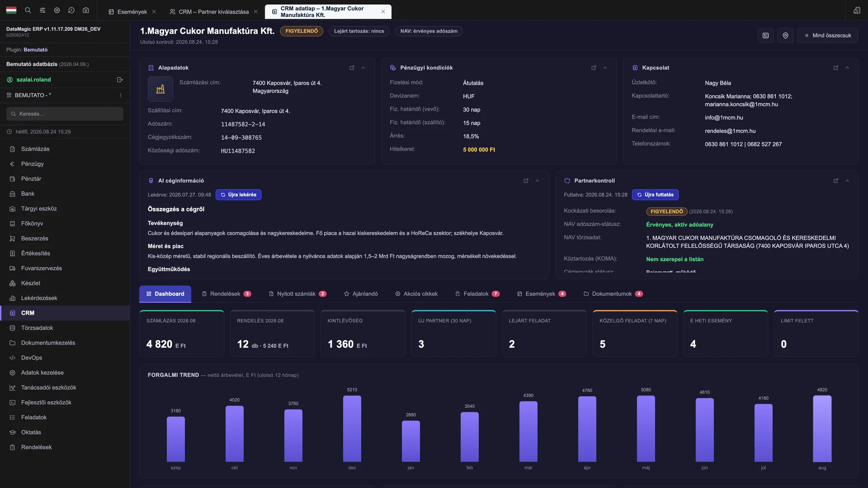Collapse the Pénzügyi kondíciók panel chevron
868x488 pixels.
(605, 68)
